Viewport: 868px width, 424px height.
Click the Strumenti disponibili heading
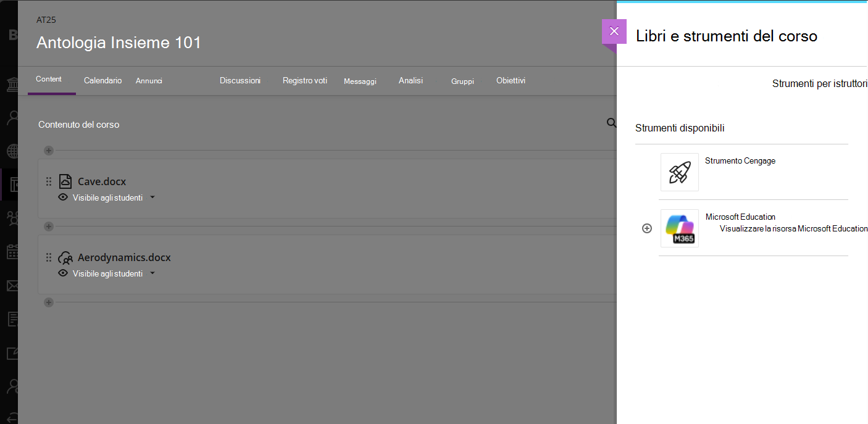point(680,128)
